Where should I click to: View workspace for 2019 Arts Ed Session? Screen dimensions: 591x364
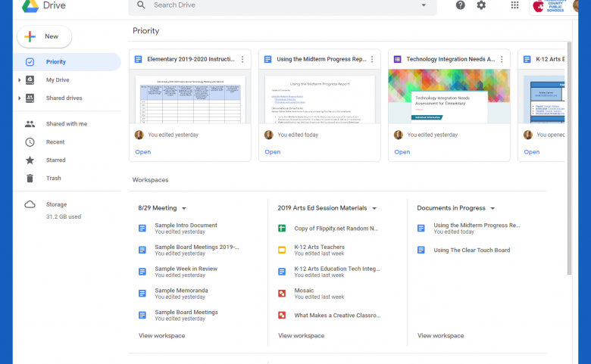click(x=301, y=336)
